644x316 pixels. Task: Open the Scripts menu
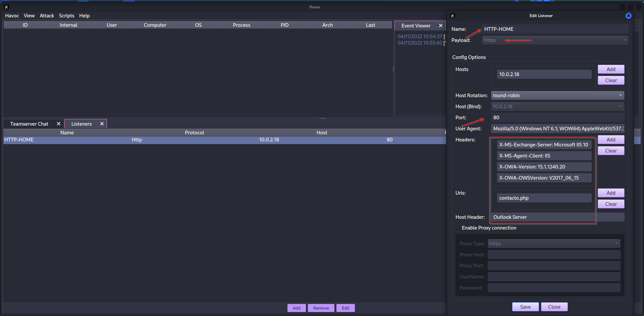66,16
